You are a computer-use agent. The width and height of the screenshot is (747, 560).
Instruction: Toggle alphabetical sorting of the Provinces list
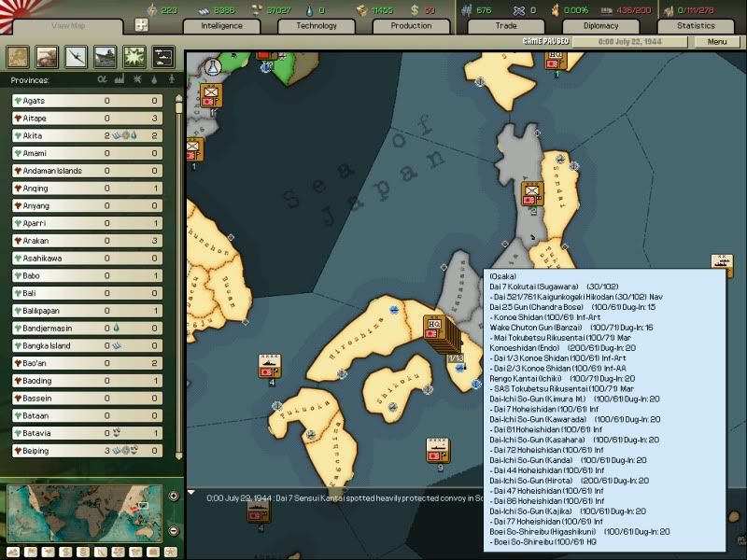[x=103, y=80]
